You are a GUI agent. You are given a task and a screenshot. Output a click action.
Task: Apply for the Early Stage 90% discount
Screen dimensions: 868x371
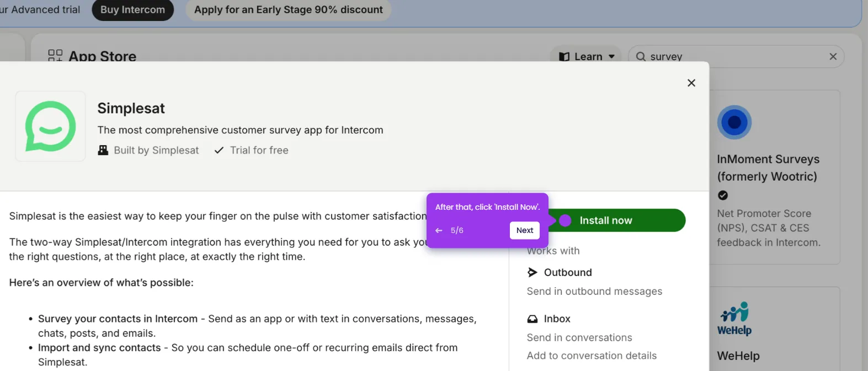point(288,10)
